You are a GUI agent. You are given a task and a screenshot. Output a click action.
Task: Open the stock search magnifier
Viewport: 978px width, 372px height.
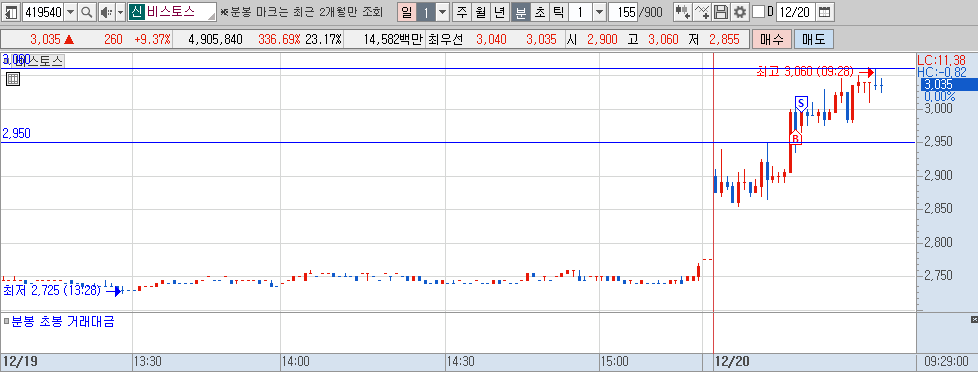(87, 11)
